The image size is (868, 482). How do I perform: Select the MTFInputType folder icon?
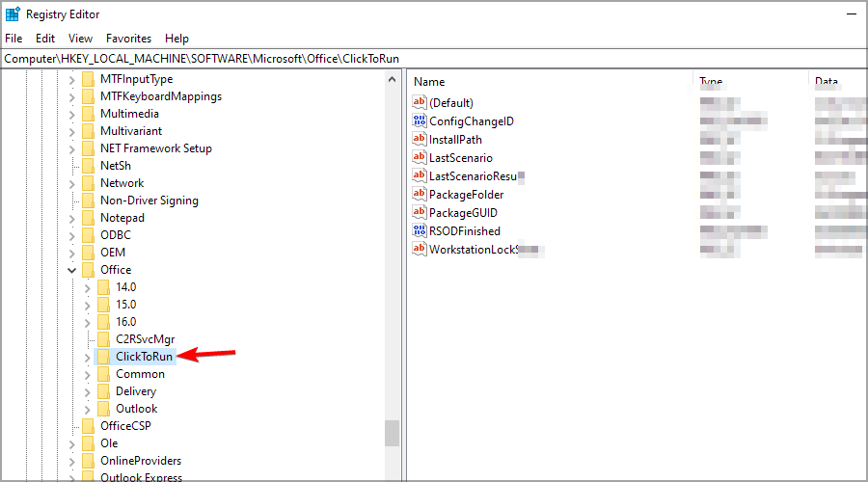click(x=88, y=79)
